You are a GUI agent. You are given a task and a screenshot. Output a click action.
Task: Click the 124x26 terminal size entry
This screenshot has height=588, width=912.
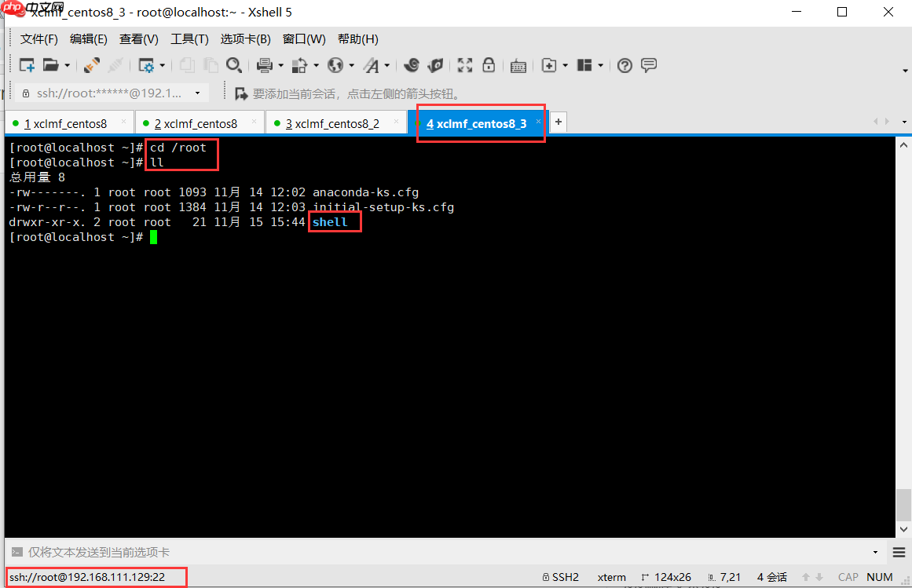pyautogui.click(x=666, y=577)
